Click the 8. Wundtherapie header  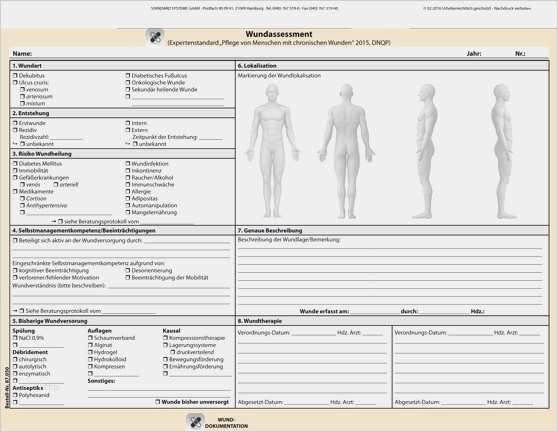pyautogui.click(x=392, y=321)
